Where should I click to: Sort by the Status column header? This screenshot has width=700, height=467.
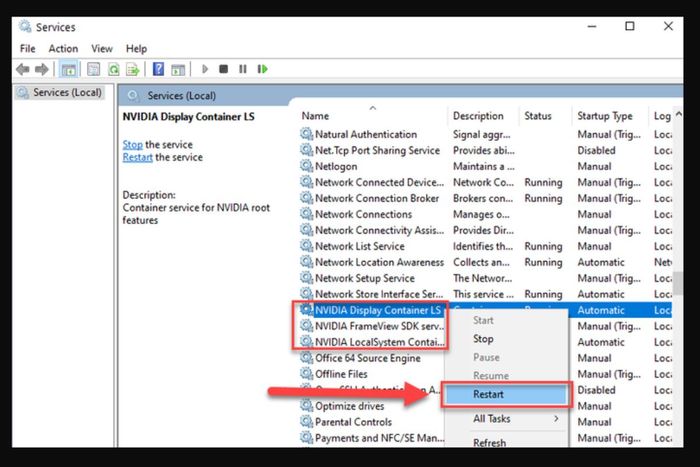(x=546, y=116)
